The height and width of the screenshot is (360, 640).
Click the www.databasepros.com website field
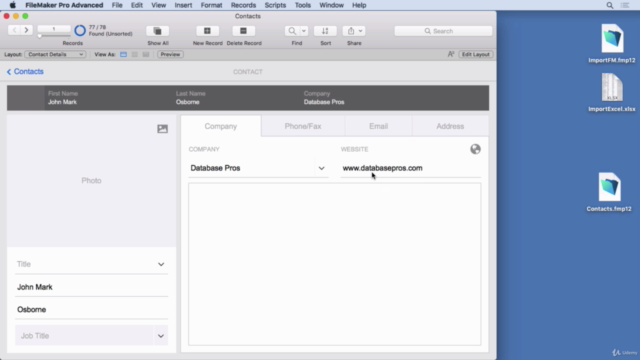tap(411, 168)
